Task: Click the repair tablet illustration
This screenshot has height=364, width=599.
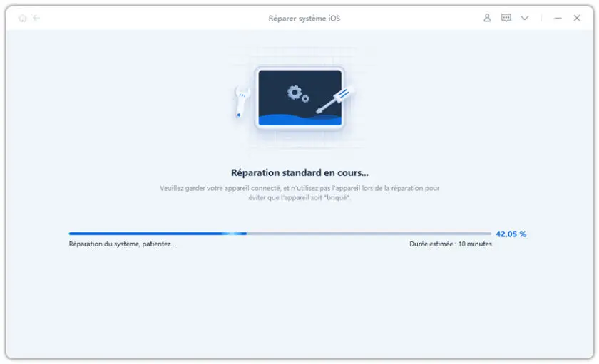Action: [300, 98]
